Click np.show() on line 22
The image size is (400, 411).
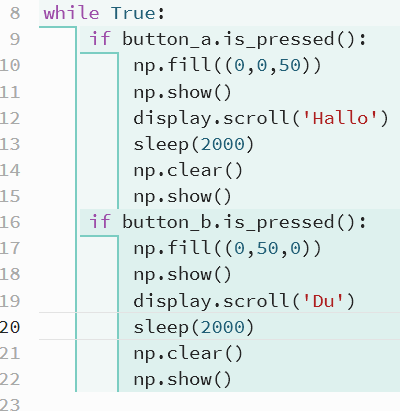(182, 380)
